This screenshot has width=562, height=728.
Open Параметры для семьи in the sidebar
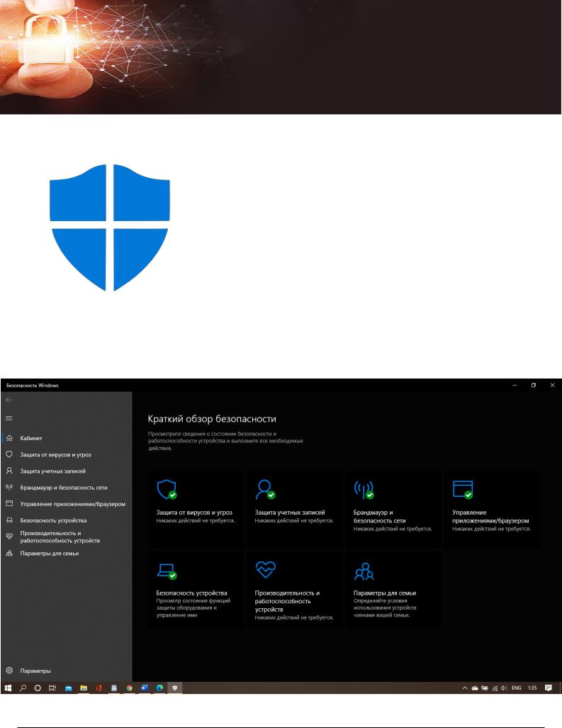(49, 553)
